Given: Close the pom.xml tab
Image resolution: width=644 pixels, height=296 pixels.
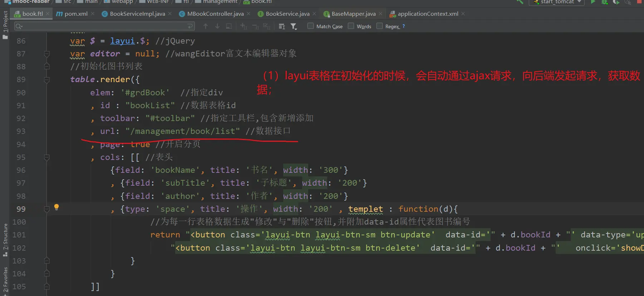Looking at the screenshot, I should coord(93,14).
